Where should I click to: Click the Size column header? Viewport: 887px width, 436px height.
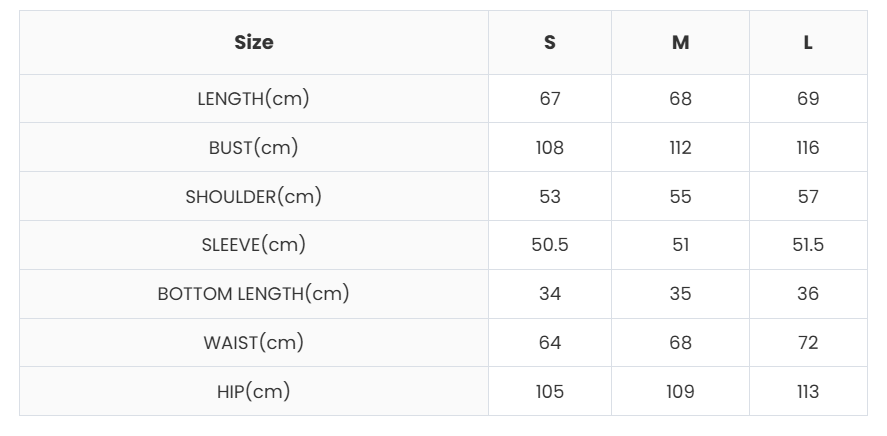[x=254, y=42]
